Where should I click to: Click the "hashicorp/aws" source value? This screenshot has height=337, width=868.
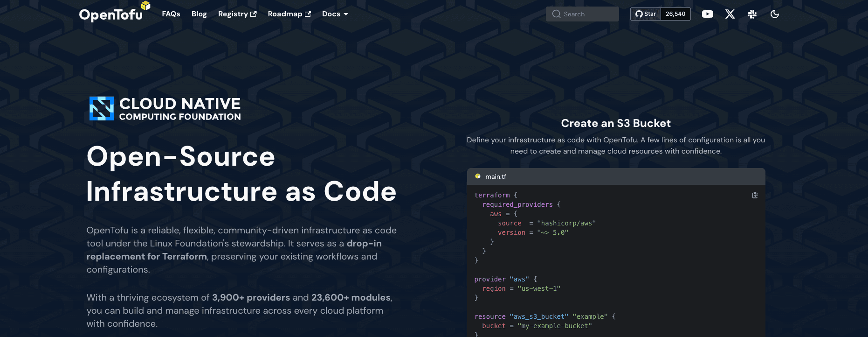(566, 223)
